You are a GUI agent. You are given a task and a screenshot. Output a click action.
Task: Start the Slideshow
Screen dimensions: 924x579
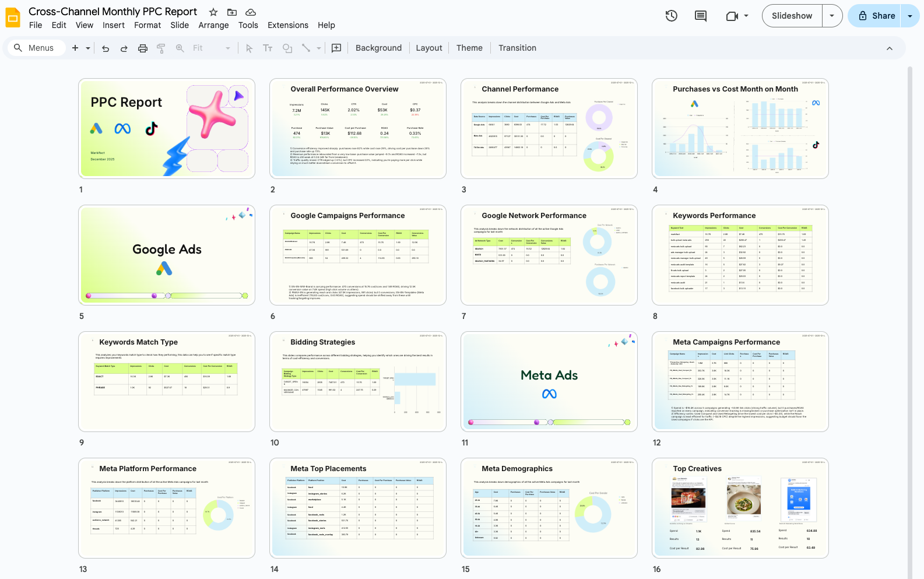792,16
